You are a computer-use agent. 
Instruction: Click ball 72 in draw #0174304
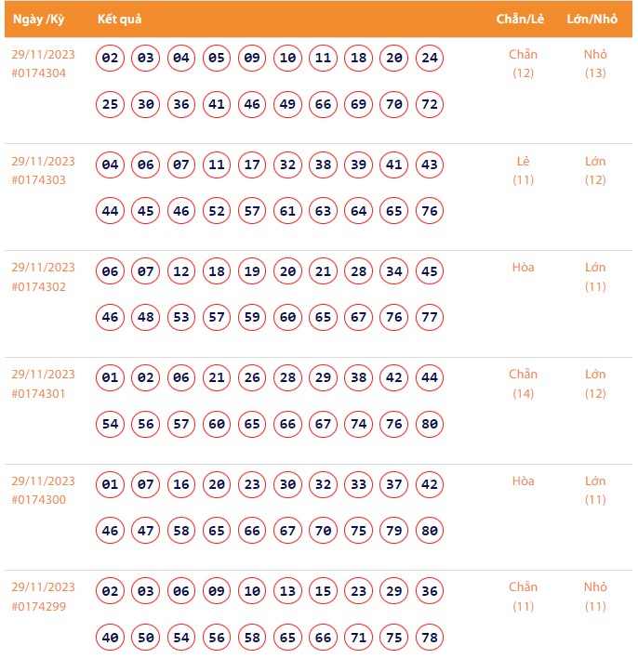(x=430, y=104)
